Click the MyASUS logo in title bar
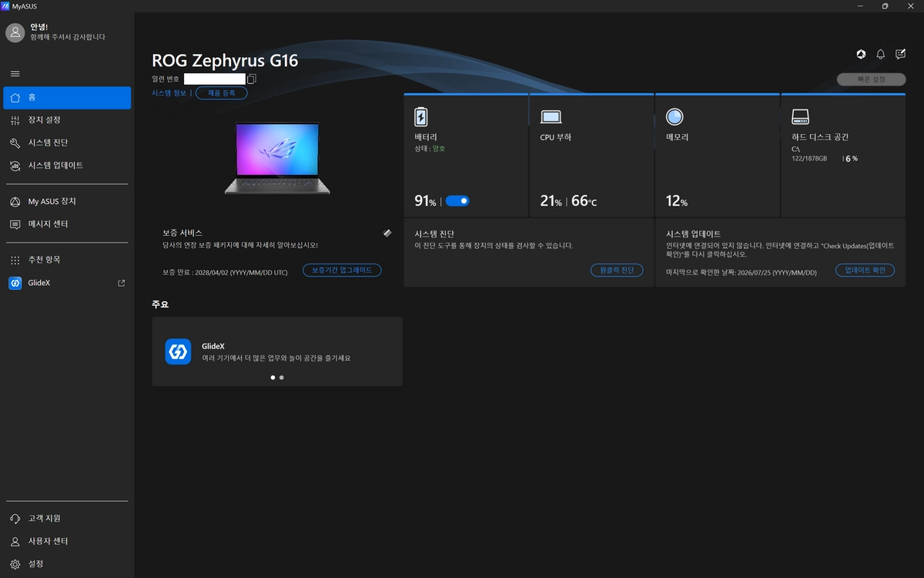The height and width of the screenshot is (578, 924). click(6, 5)
